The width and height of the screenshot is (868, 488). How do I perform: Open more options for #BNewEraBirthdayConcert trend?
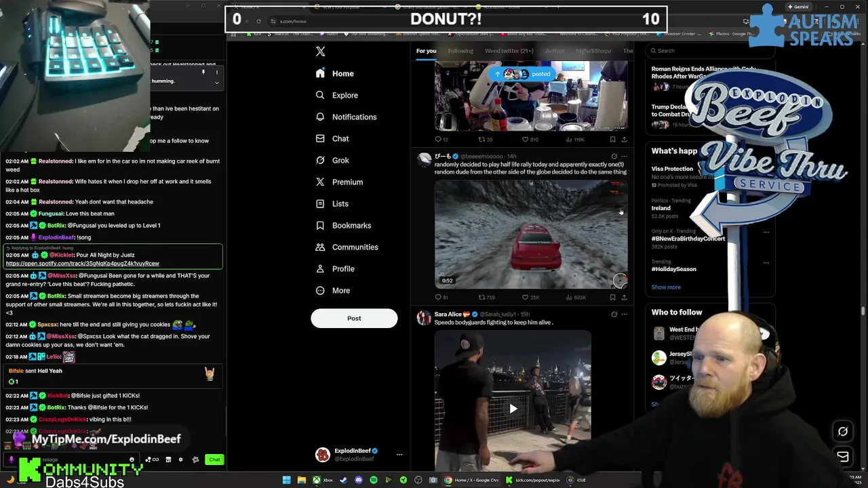(766, 232)
